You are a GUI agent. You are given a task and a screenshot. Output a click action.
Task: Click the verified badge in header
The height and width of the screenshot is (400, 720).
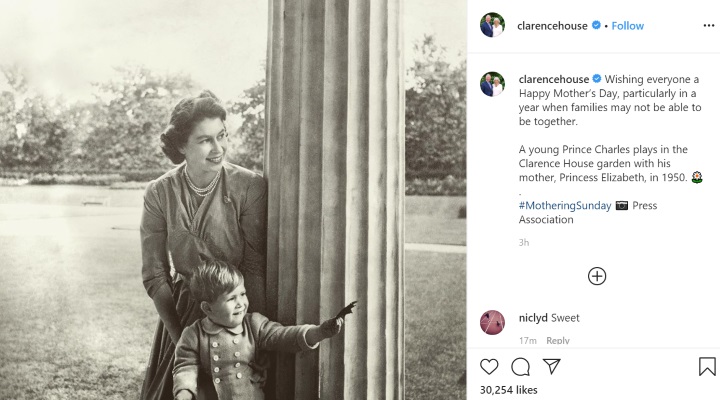pyautogui.click(x=596, y=25)
